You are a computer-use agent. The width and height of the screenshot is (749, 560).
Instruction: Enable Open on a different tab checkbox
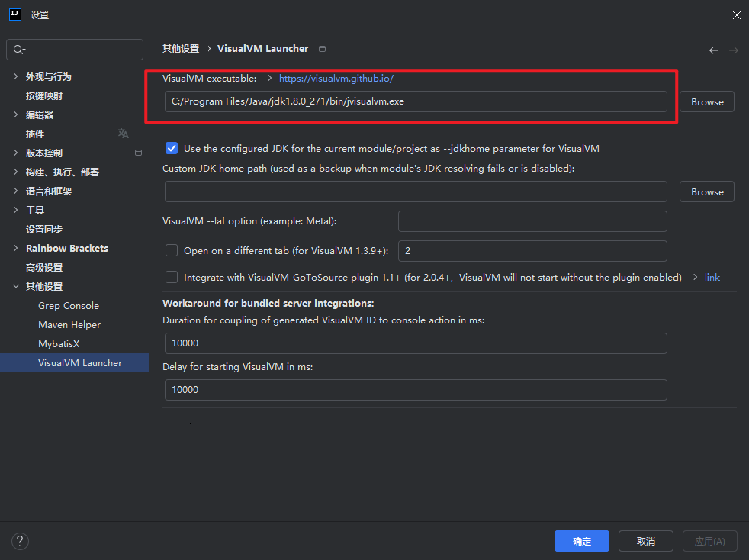(x=172, y=250)
